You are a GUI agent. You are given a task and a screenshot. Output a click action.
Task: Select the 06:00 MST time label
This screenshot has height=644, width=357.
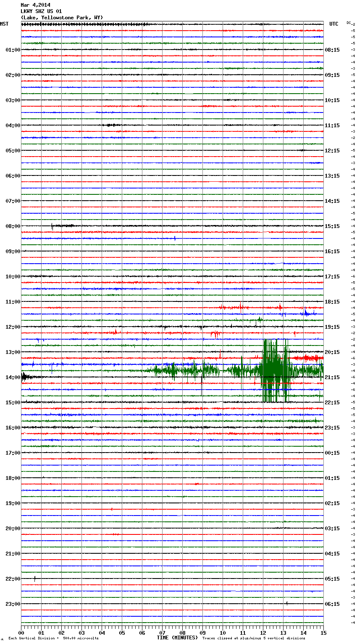click(13, 176)
